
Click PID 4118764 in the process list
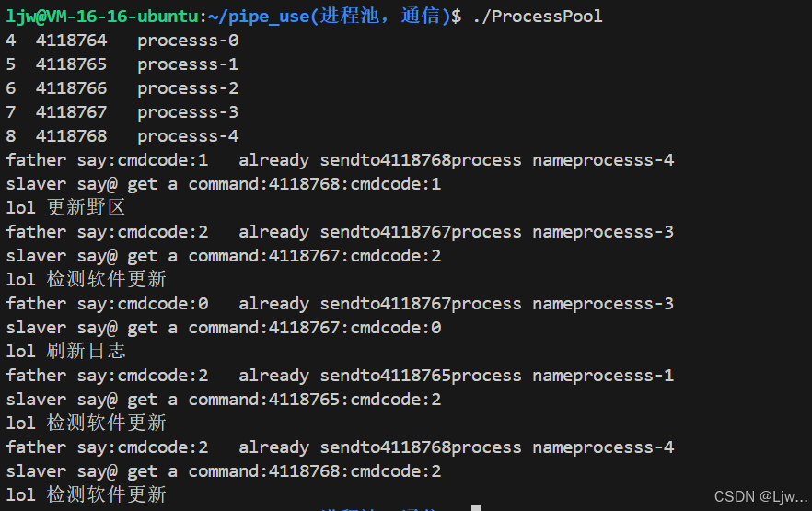71,41
